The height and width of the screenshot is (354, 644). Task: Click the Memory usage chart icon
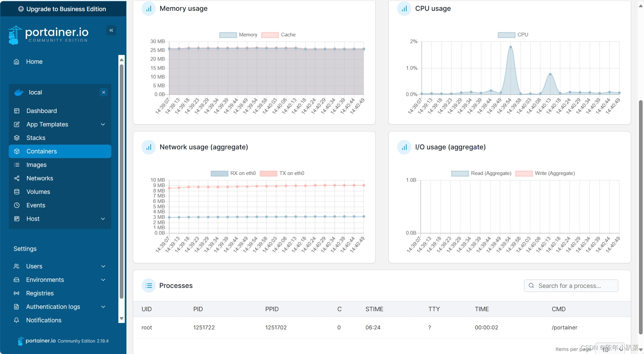click(149, 9)
